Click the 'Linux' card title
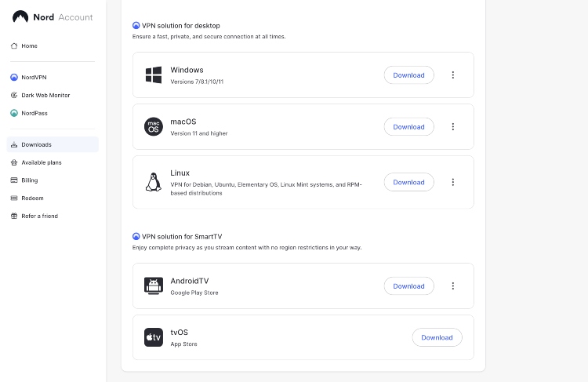This screenshot has height=382, width=588. pos(180,173)
